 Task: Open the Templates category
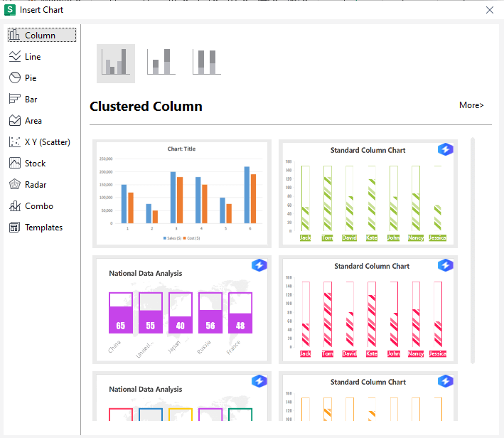(42, 228)
